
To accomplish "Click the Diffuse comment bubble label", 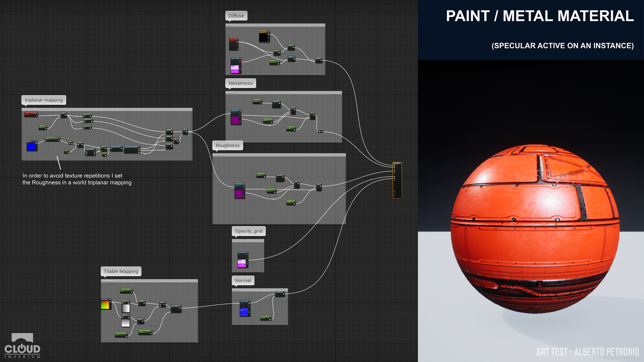I will (236, 16).
